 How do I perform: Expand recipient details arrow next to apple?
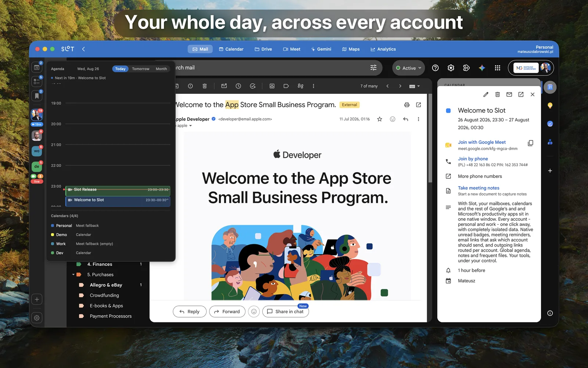tap(190, 126)
